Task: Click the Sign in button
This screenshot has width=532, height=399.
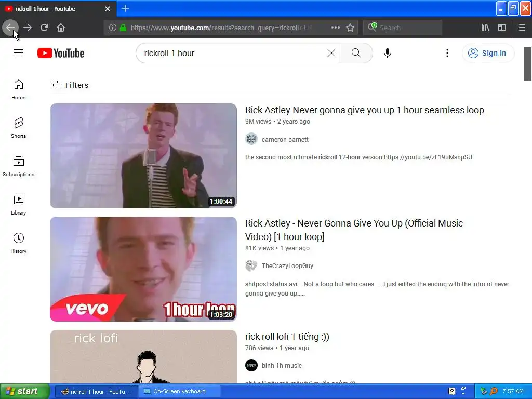Action: click(488, 53)
